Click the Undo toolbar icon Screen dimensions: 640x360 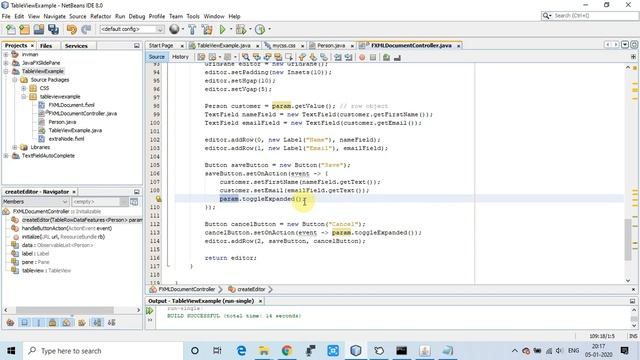click(x=72, y=29)
